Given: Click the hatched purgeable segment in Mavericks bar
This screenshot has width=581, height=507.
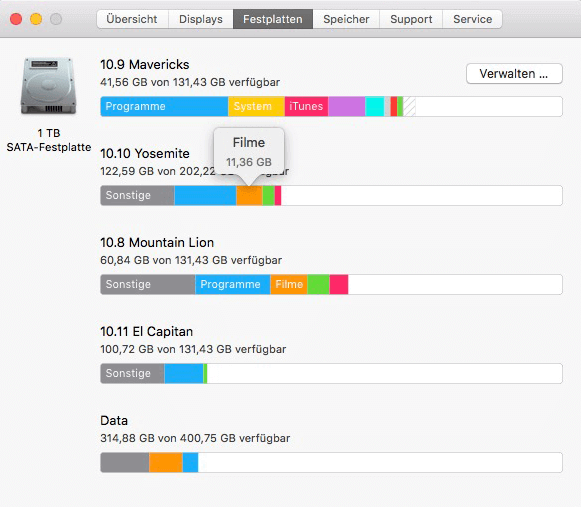Looking at the screenshot, I should point(409,106).
